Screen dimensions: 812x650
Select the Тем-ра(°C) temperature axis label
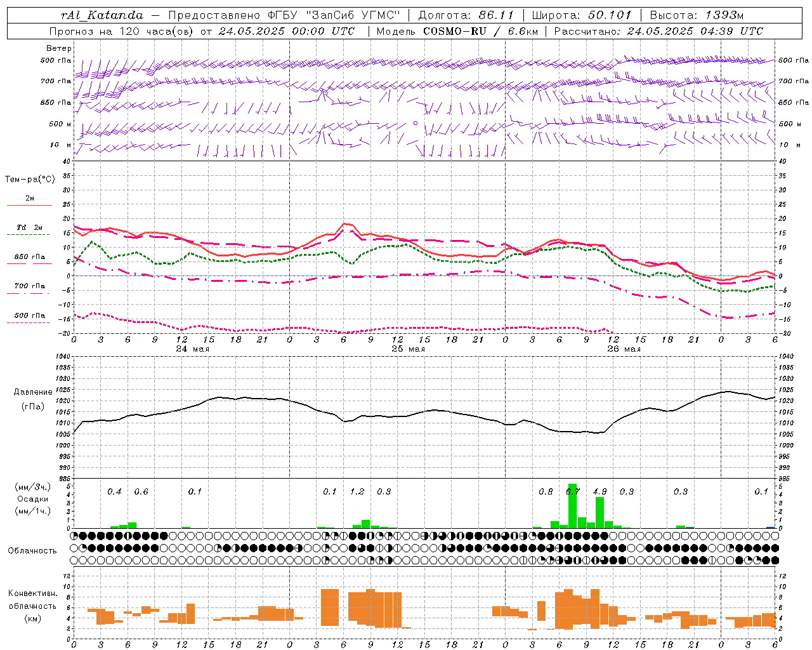(30, 180)
